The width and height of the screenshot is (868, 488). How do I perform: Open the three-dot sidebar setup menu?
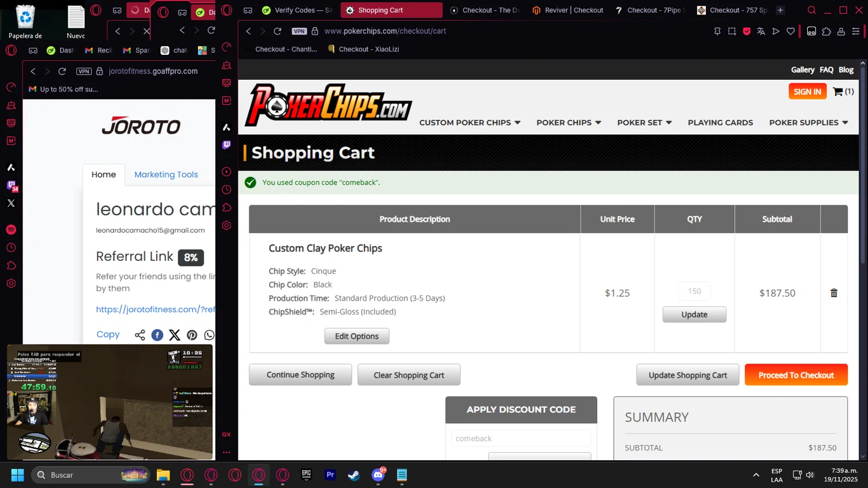[226, 452]
